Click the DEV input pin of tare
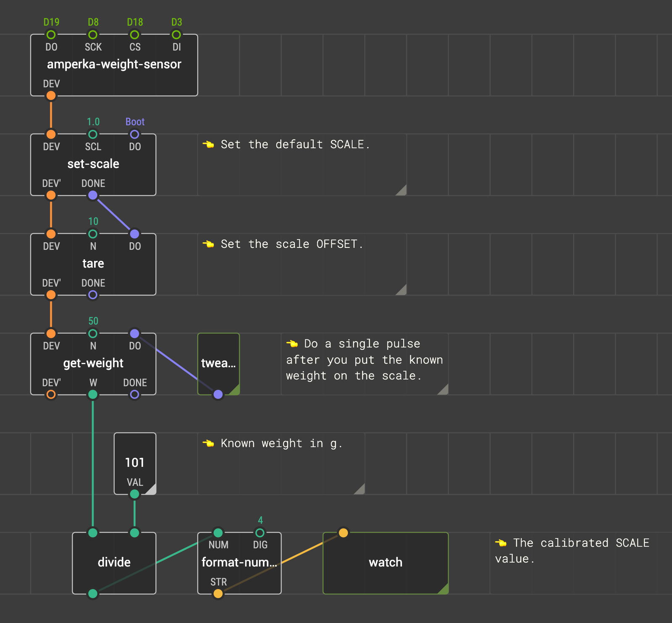672x623 pixels. click(x=51, y=234)
